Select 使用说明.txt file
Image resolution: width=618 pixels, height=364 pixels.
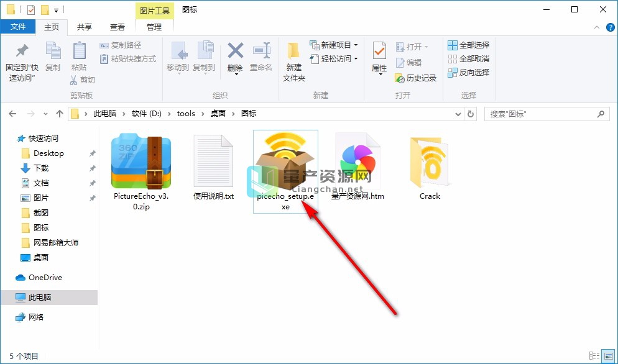point(214,168)
